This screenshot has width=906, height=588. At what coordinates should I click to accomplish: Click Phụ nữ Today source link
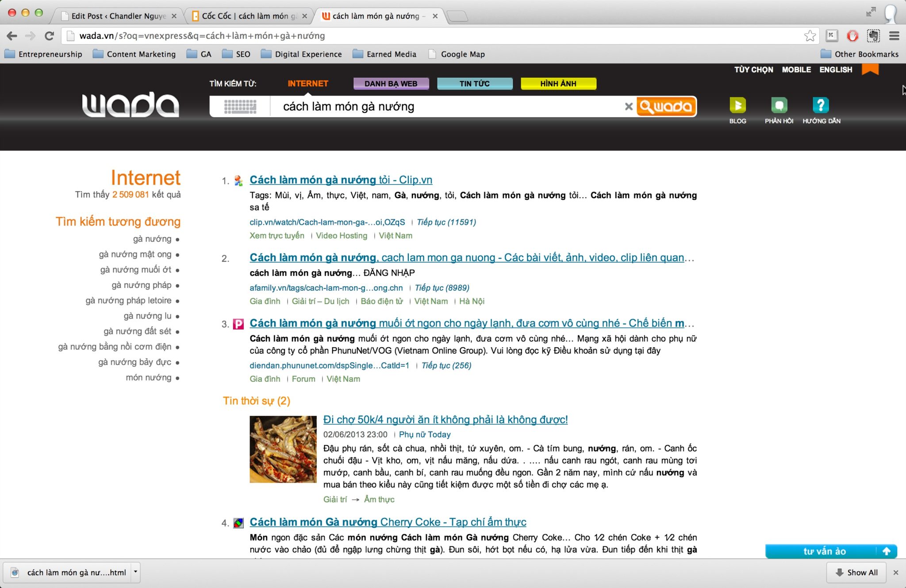point(425,434)
